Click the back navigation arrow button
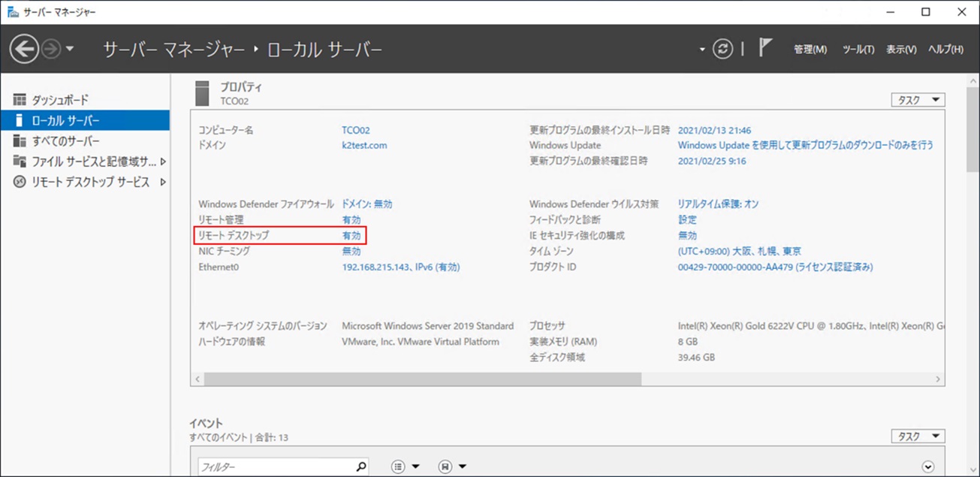This screenshot has width=980, height=477. [x=24, y=50]
